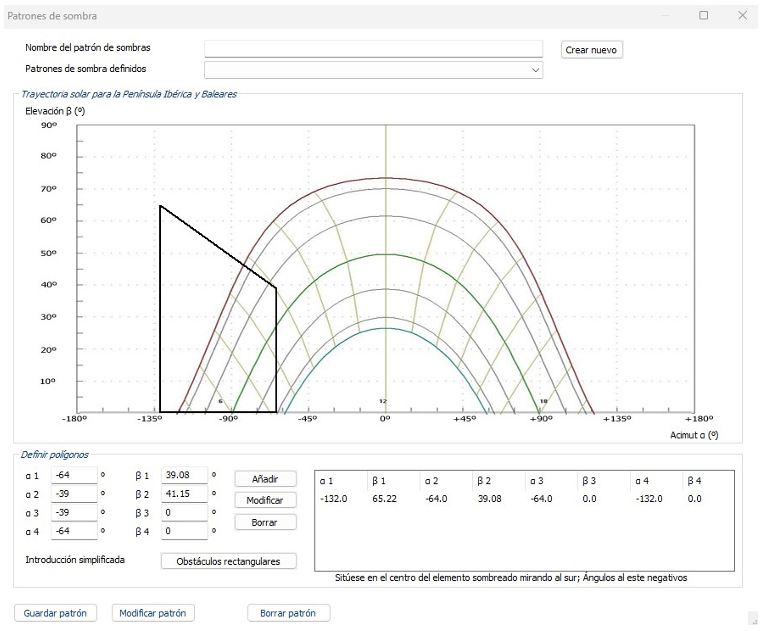
Task: Click the Modificar patrón button
Action: (152, 613)
